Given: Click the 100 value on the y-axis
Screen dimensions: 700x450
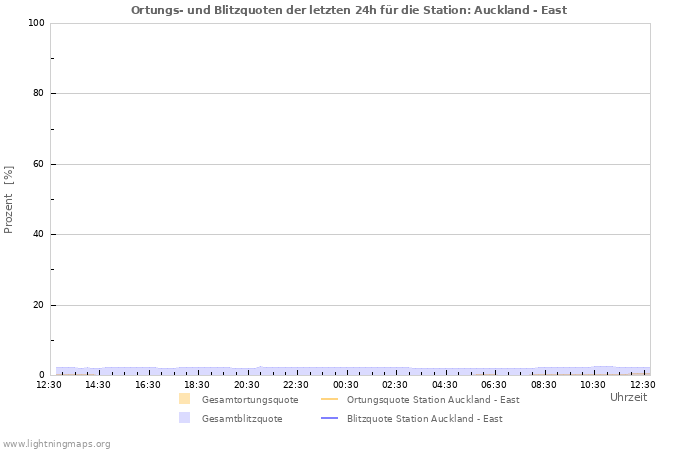Looking at the screenshot, I should coord(36,23).
